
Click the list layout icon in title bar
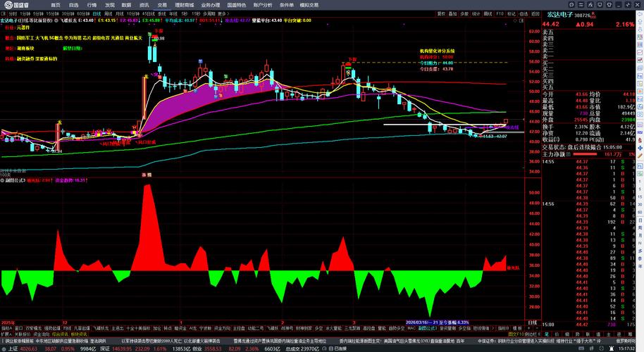[x=581, y=4]
